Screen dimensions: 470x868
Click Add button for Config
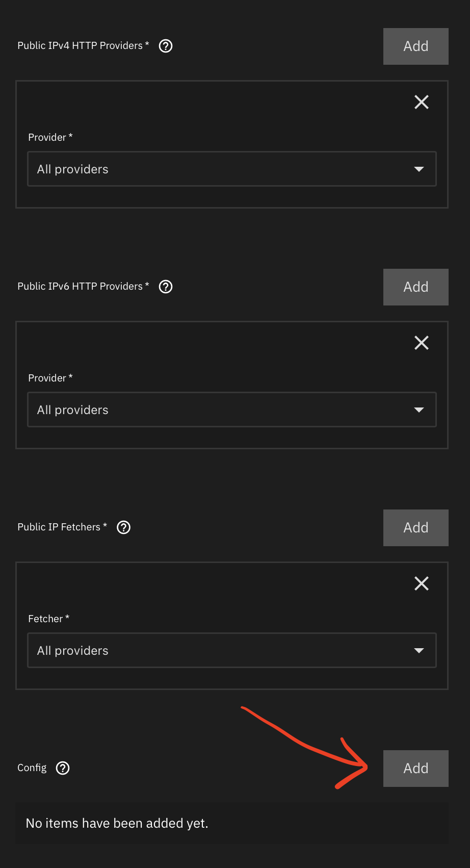coord(416,769)
